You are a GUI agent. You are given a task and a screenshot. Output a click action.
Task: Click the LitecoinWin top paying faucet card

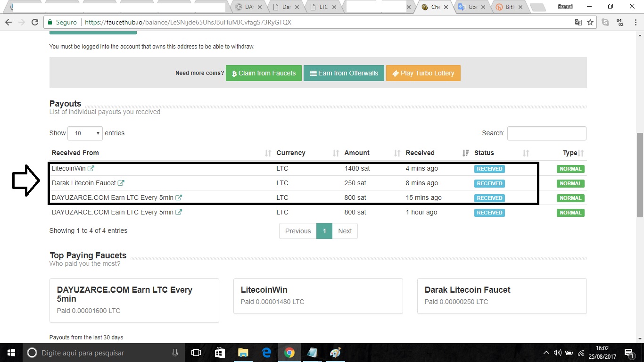[318, 296]
